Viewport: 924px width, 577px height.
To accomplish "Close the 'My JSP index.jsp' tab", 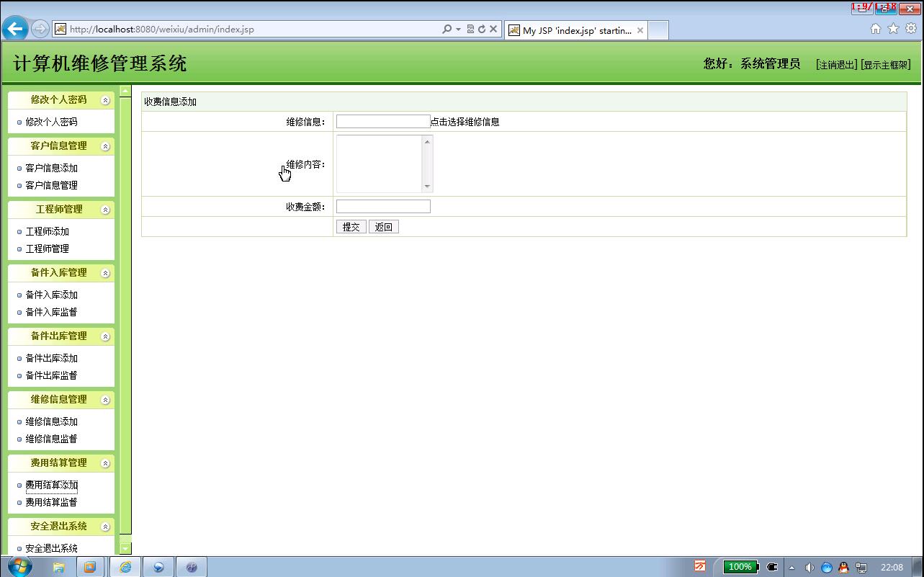I will click(x=640, y=30).
